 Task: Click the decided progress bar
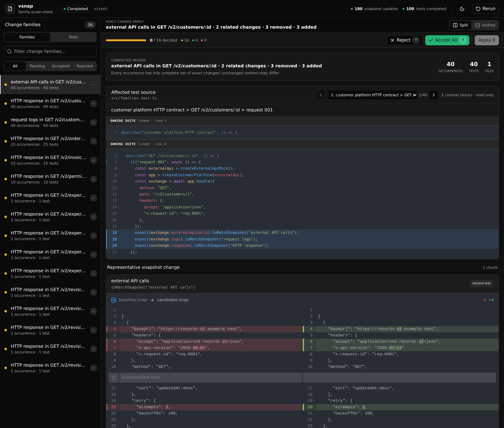point(126,40)
